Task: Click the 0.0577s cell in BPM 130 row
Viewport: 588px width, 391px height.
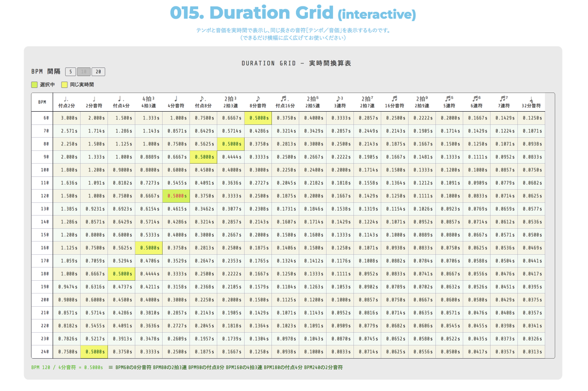Action: [531, 209]
